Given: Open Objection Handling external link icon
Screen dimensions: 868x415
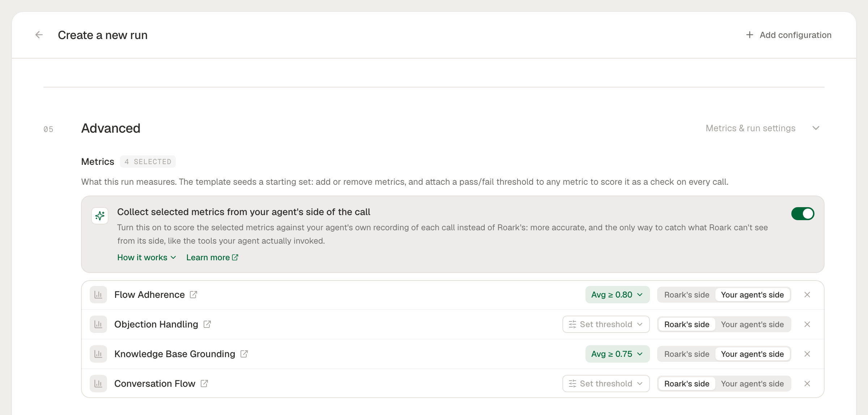Looking at the screenshot, I should pyautogui.click(x=207, y=324).
